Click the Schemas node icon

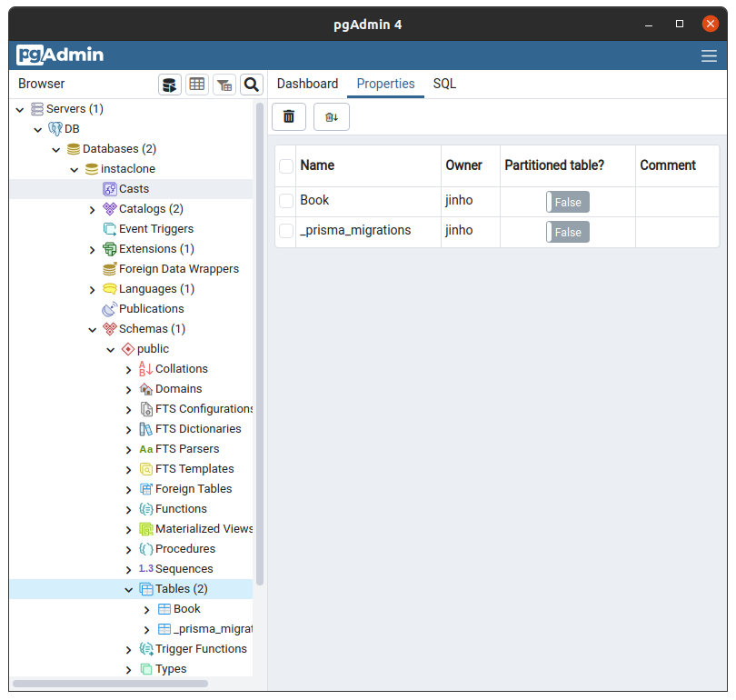[109, 329]
